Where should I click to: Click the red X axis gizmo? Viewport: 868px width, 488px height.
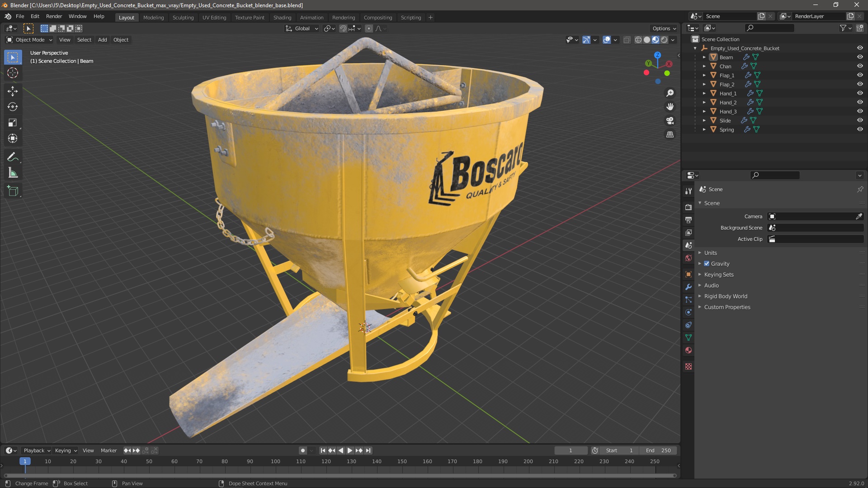[670, 64]
